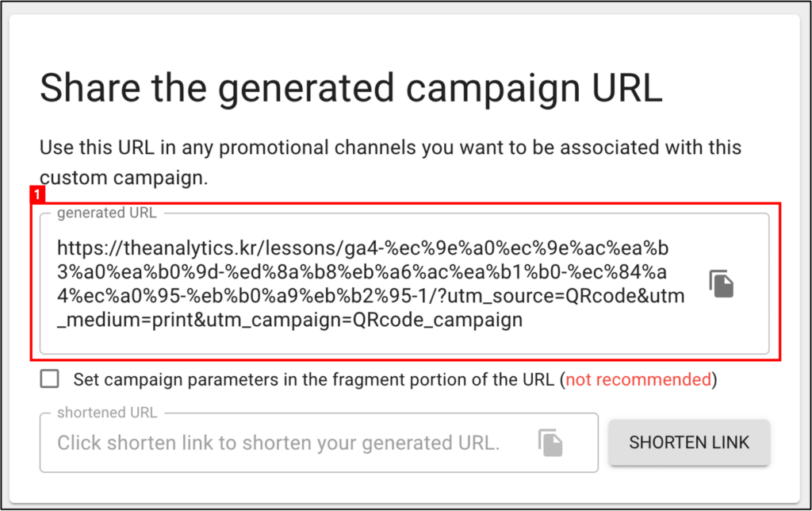Click the red "not recommended" text

(x=638, y=380)
